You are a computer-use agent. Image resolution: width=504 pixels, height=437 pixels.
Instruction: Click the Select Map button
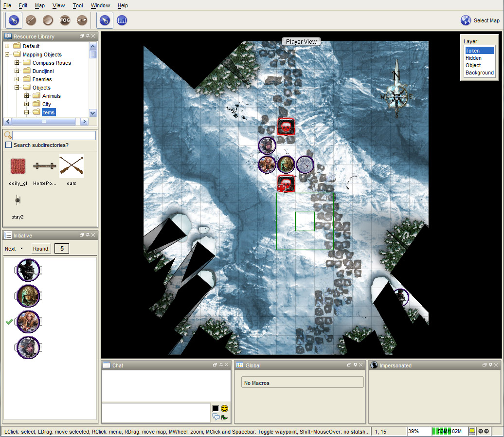coord(480,20)
